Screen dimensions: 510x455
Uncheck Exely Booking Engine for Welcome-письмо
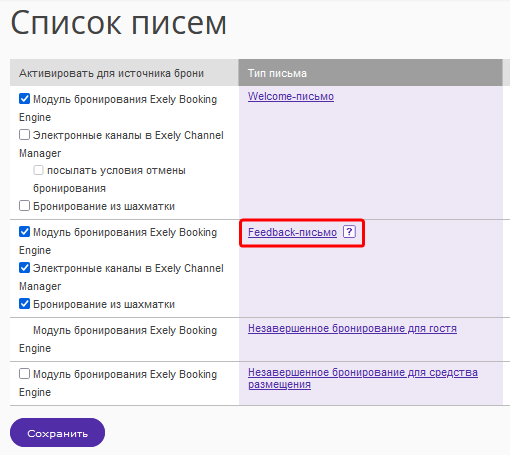tap(24, 99)
